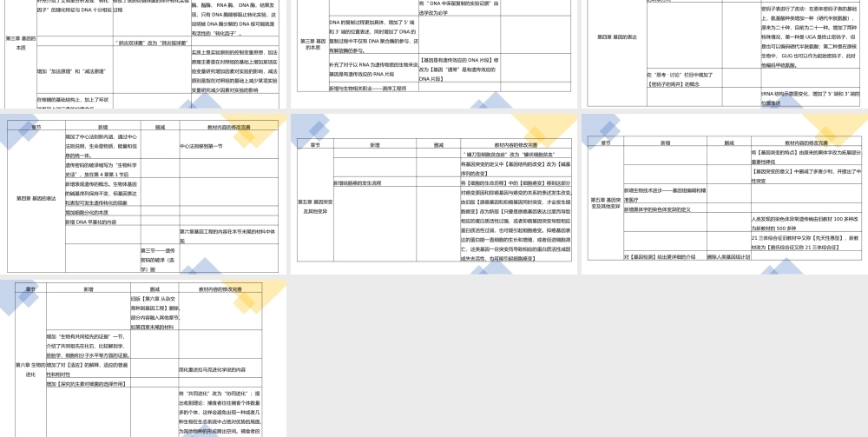
Task: Select the slide thumbnail for 第三章 基因的本质 with 加法原理
Action: point(142,52)
